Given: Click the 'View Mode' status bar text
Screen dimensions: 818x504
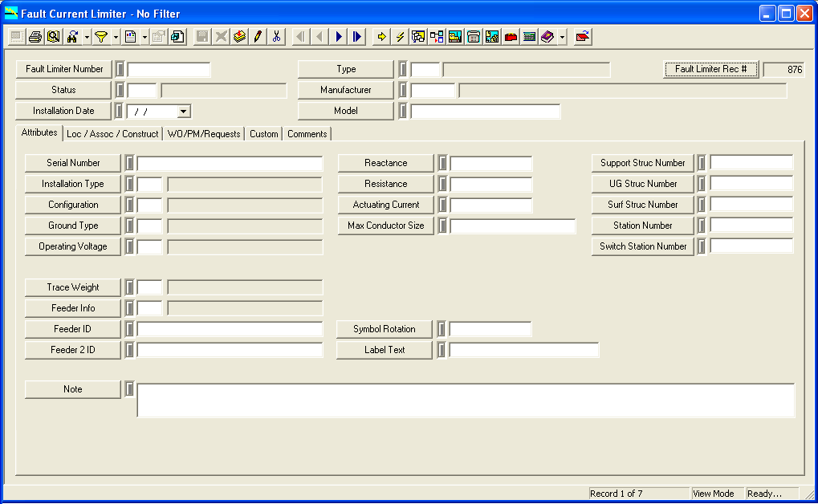Looking at the screenshot, I should point(713,494).
